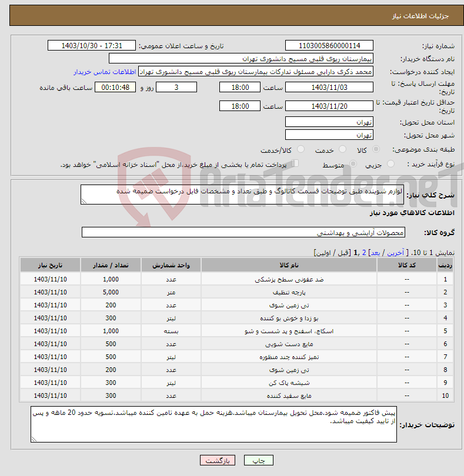Click the 5,000 quantity cell
Screen dimensions: 464x476
click(x=111, y=292)
